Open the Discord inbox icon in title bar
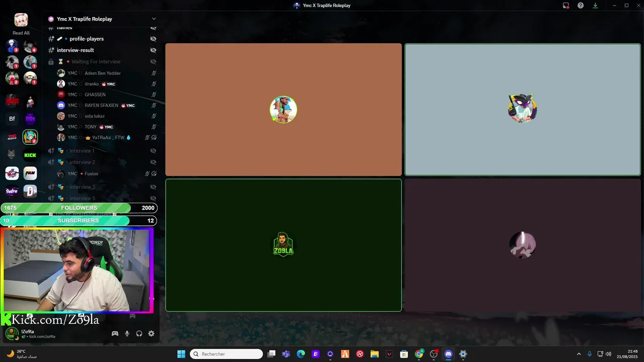 tap(566, 6)
